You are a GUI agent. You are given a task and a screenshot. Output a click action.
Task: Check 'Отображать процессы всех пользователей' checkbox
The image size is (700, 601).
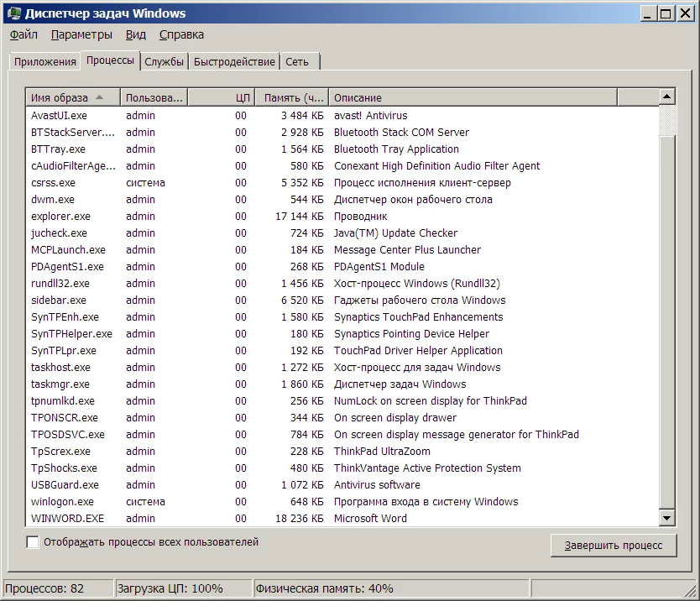tap(33, 543)
